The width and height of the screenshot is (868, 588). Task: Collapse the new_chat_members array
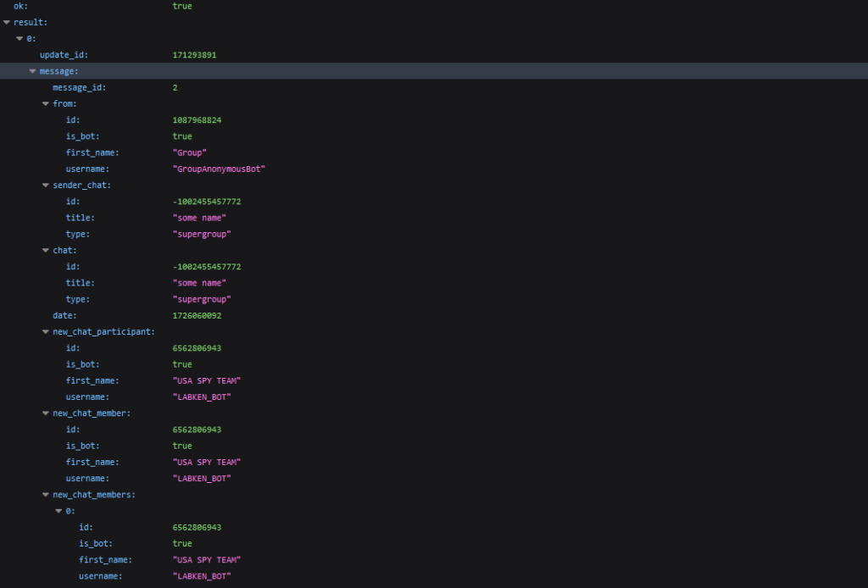(x=46, y=494)
